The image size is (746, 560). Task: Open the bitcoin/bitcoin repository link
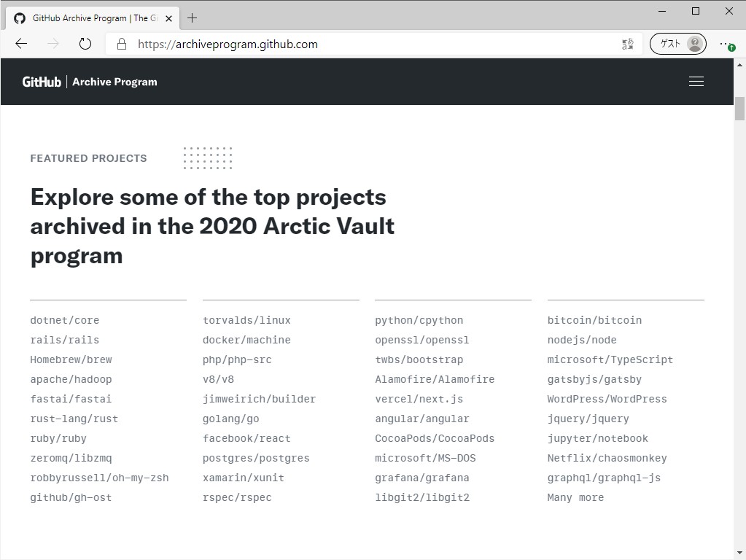point(594,319)
